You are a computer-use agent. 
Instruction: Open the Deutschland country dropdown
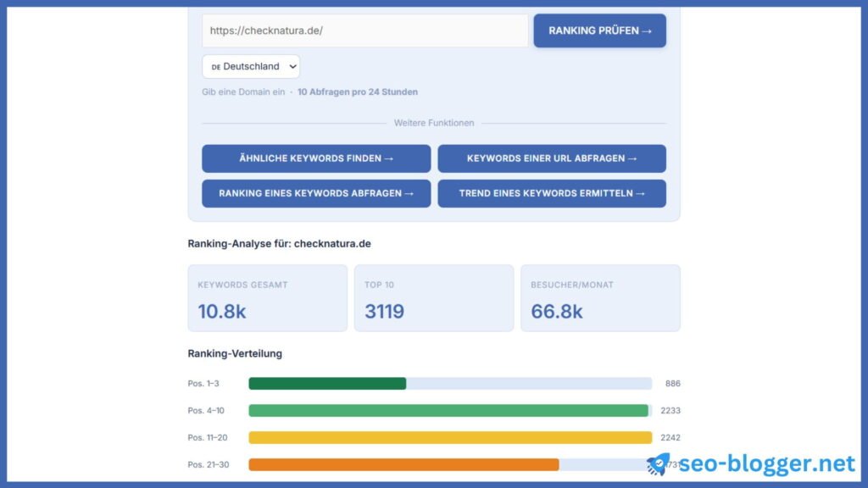(251, 66)
